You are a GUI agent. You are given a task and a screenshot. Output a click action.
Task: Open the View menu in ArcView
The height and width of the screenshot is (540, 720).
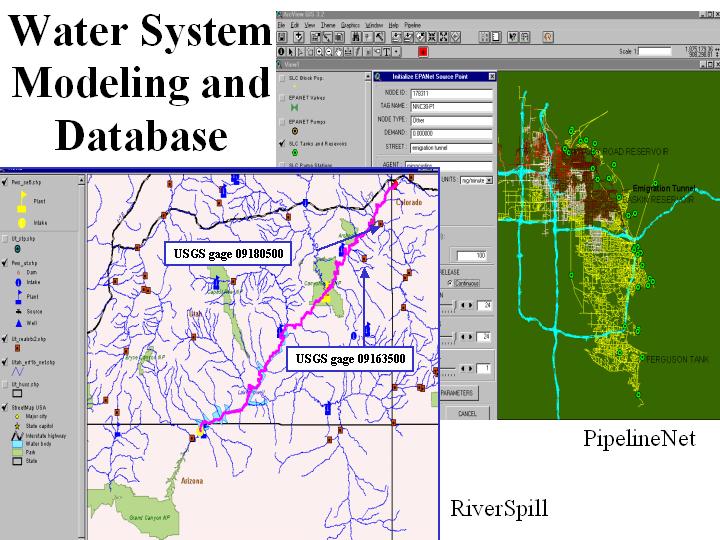coord(310,25)
